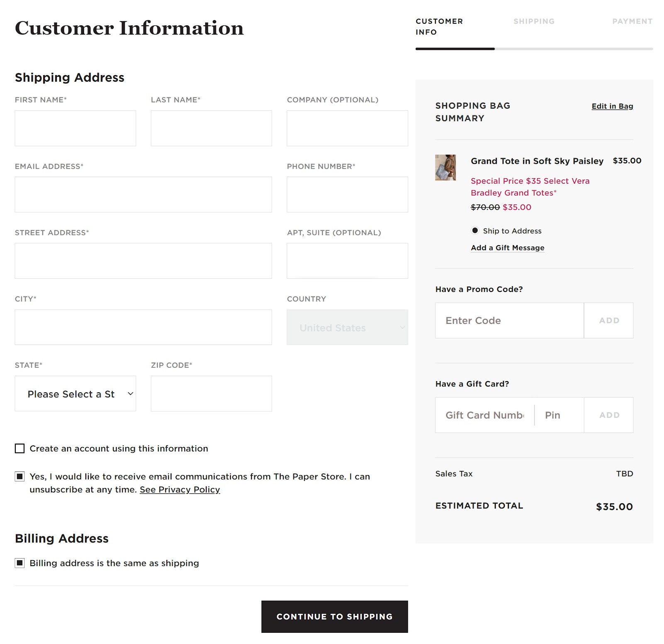Switch to the Payment tab
Screen dimensions: 664x644
[632, 21]
